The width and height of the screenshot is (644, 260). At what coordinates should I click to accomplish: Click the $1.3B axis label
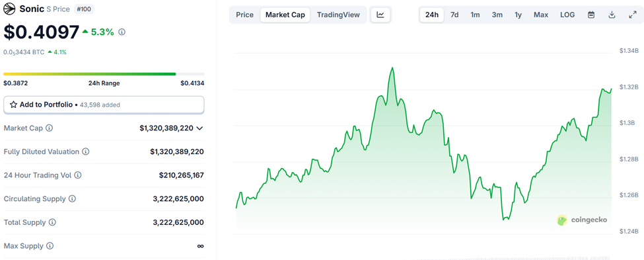(x=627, y=123)
